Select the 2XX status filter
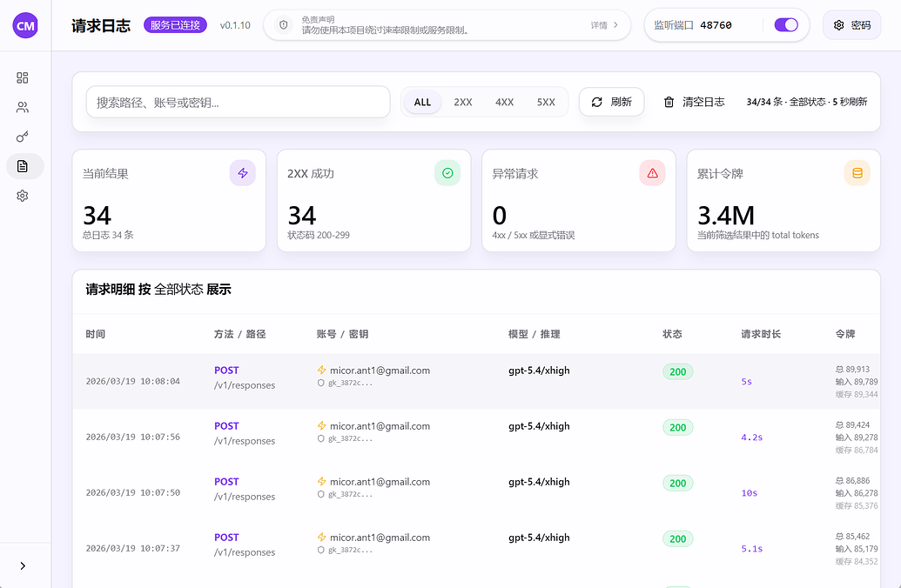The height and width of the screenshot is (588, 901). [463, 103]
